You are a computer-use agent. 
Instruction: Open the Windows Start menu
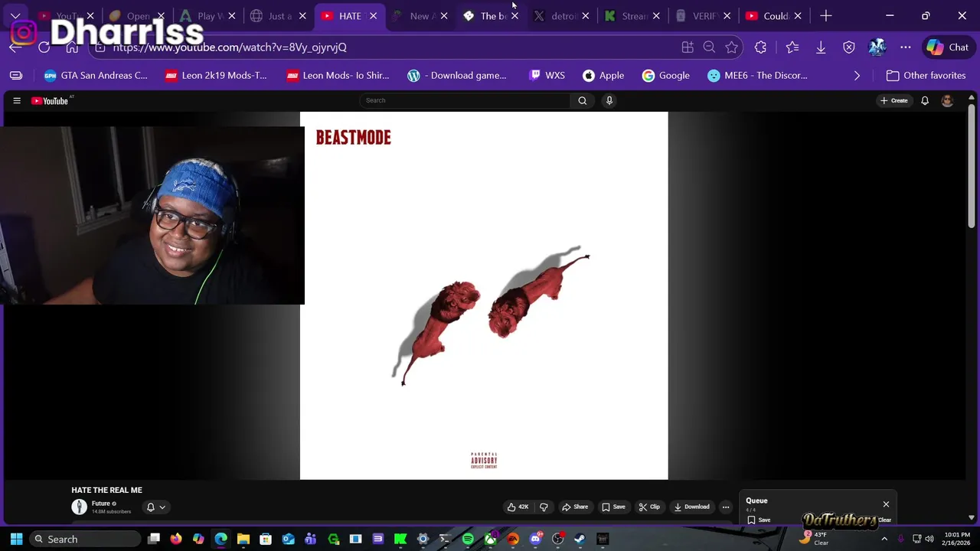point(16,539)
